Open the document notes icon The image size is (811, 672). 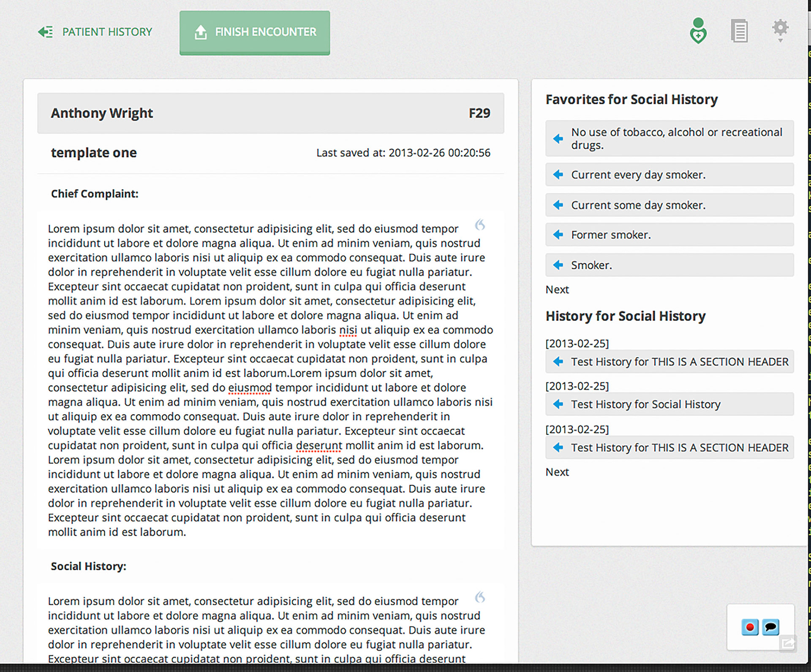point(739,31)
